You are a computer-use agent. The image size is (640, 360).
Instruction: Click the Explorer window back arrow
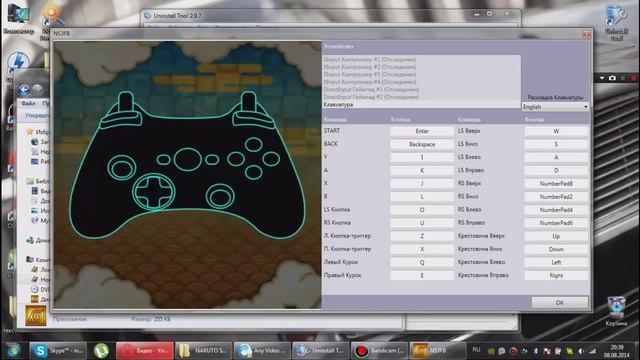(x=24, y=90)
